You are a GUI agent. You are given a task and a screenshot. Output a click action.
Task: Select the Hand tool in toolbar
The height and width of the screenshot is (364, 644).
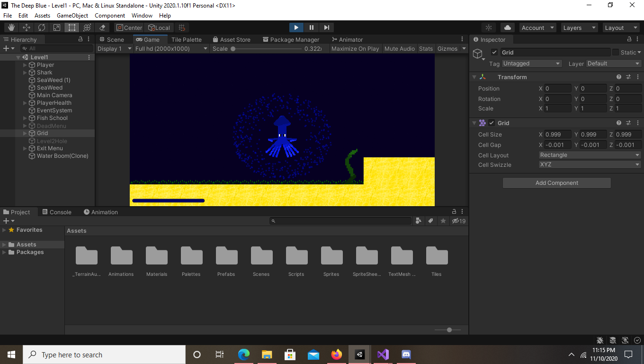(x=11, y=27)
